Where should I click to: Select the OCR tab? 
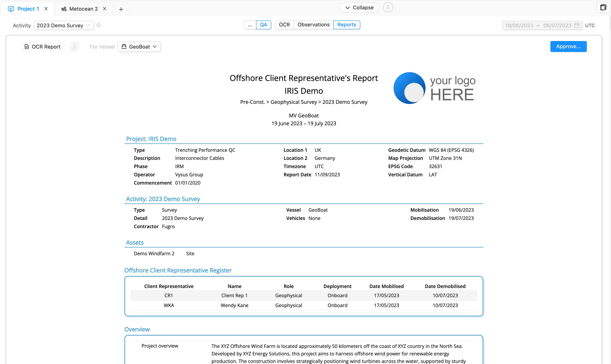pyautogui.click(x=284, y=25)
